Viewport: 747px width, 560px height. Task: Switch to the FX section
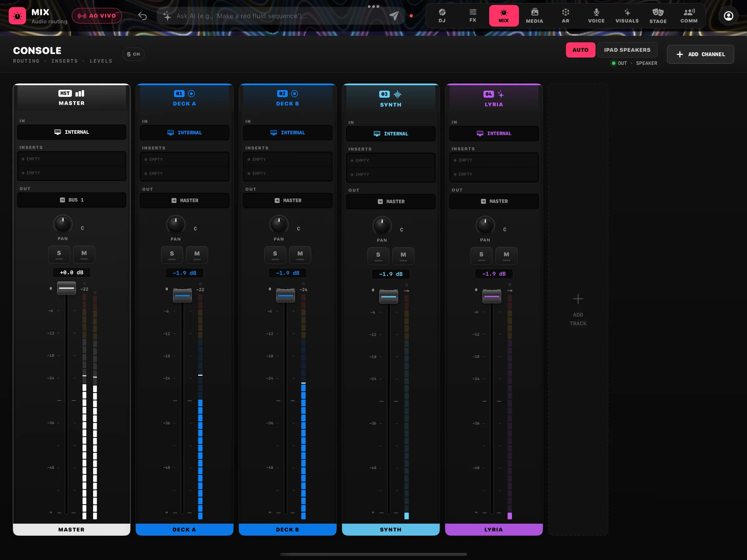[x=472, y=16]
